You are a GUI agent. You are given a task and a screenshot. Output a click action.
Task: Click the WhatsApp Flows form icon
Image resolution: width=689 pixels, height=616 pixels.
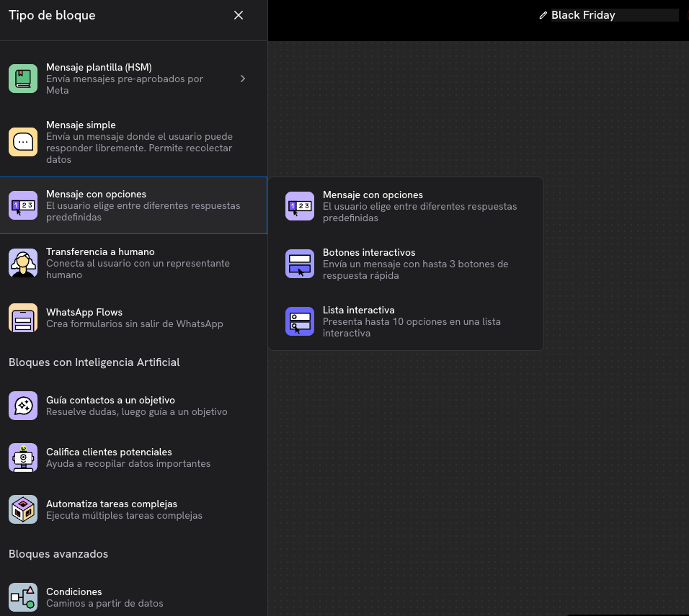pyautogui.click(x=23, y=318)
